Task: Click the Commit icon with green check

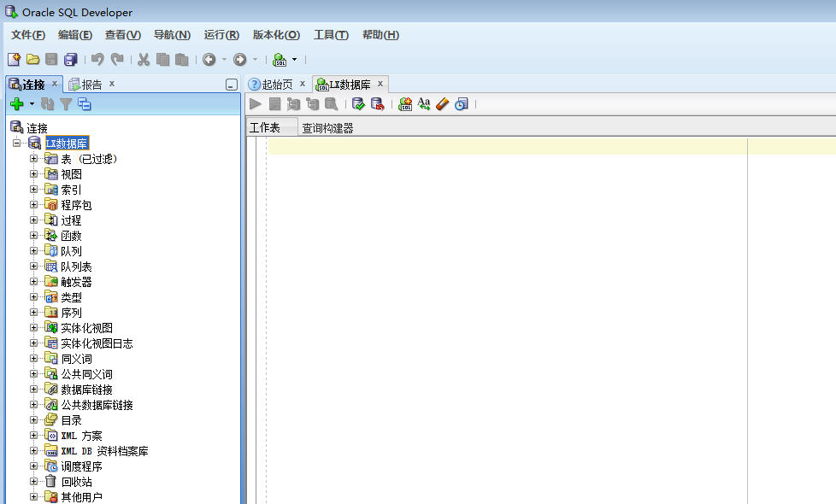Action: tap(358, 104)
